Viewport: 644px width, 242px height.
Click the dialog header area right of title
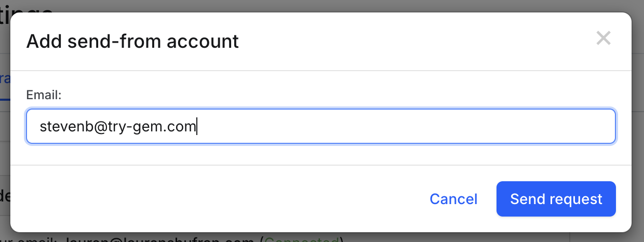click(415, 41)
